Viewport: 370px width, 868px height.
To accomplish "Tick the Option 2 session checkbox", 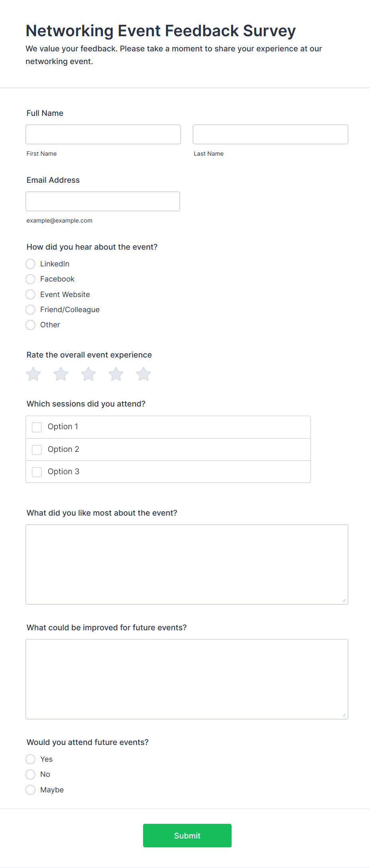I will 37,450.
